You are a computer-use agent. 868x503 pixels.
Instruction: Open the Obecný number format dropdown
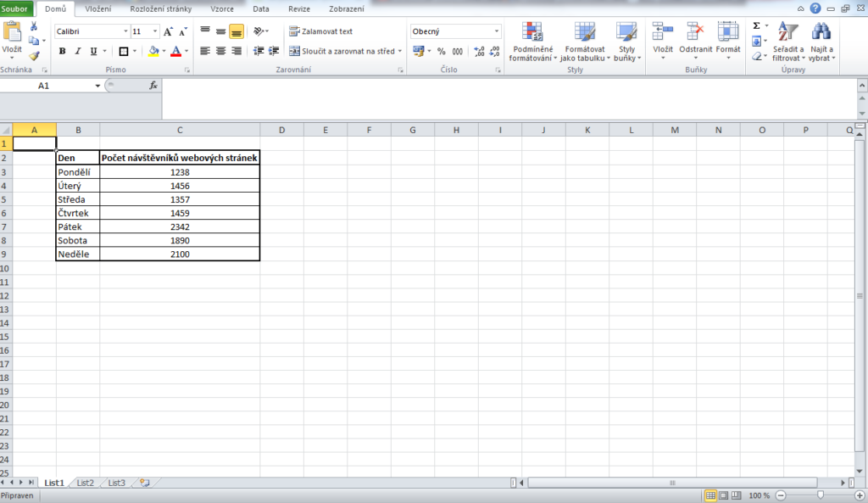497,31
